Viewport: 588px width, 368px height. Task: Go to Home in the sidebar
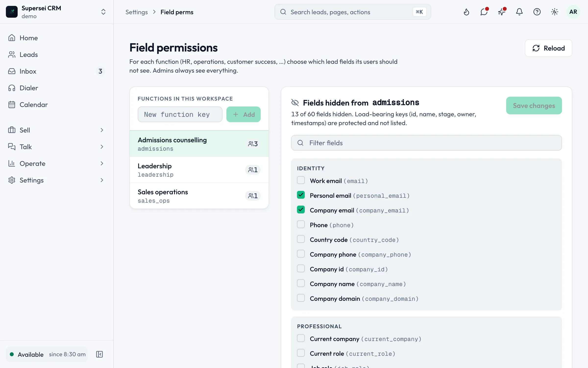(57, 38)
